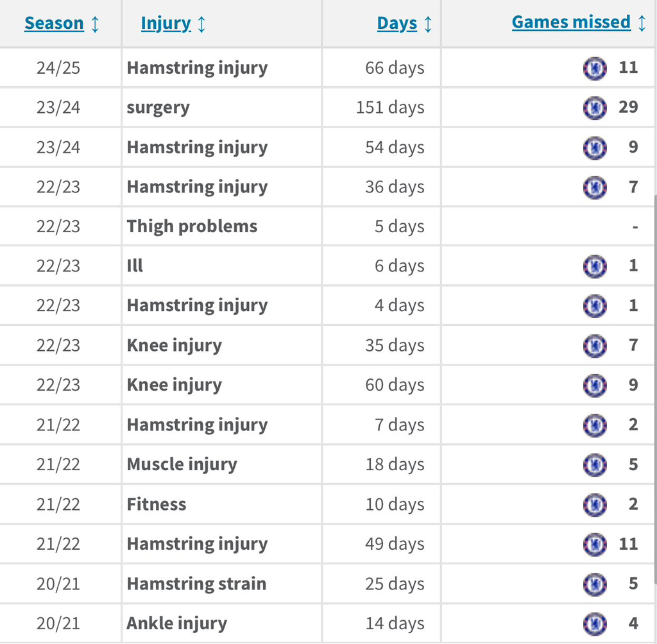Click the crest in the 60 days Knee injury row

coord(595,385)
